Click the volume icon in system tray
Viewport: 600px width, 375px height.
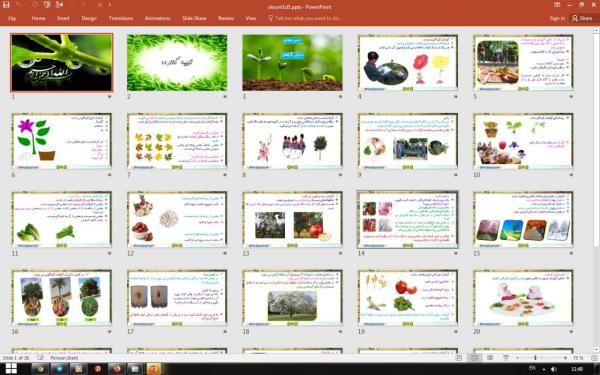(x=554, y=369)
